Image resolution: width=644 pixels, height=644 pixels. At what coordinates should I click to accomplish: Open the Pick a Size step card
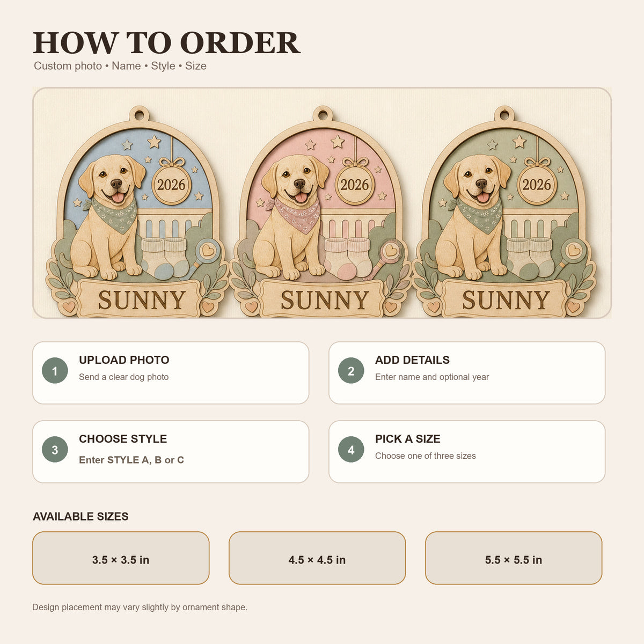467,452
